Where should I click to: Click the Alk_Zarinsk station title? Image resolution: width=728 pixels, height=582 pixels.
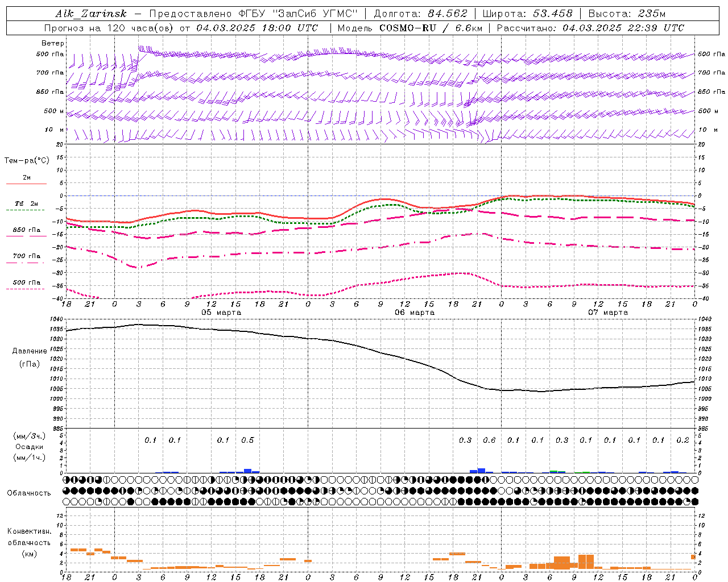click(x=91, y=14)
